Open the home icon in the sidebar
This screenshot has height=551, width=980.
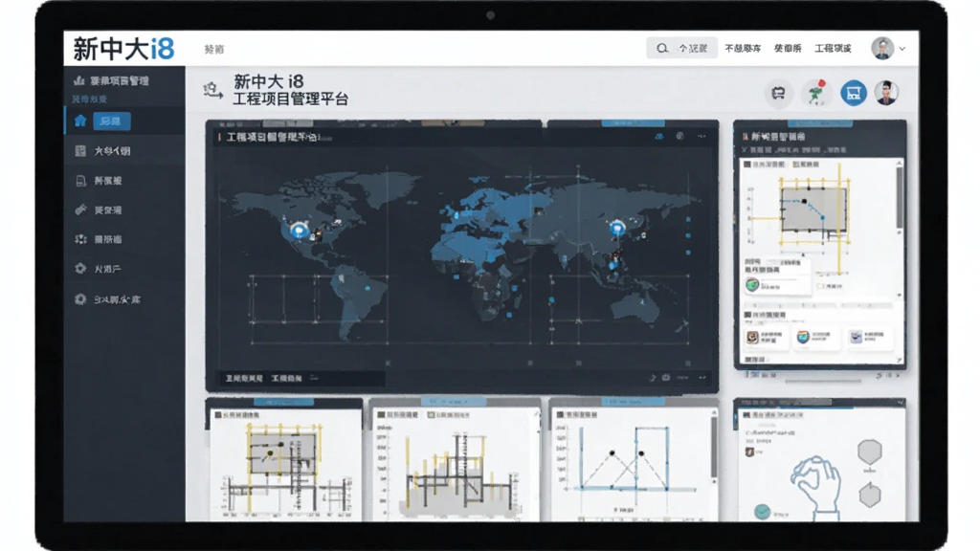pyautogui.click(x=80, y=121)
